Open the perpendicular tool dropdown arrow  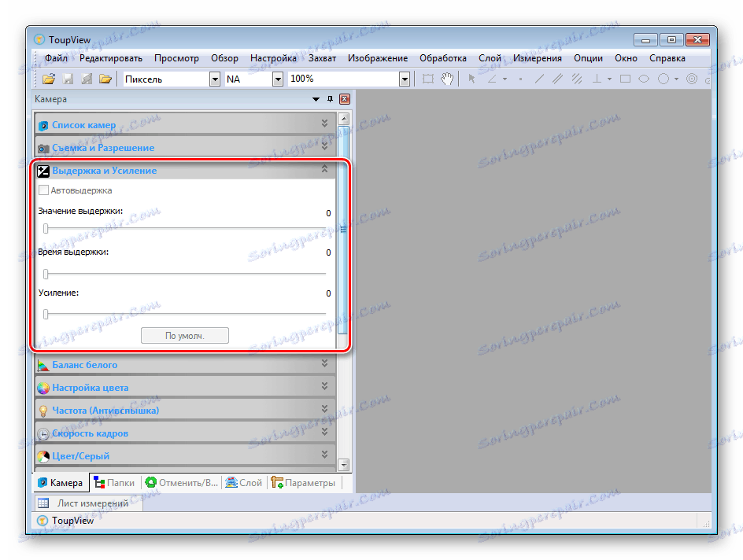tap(609, 79)
